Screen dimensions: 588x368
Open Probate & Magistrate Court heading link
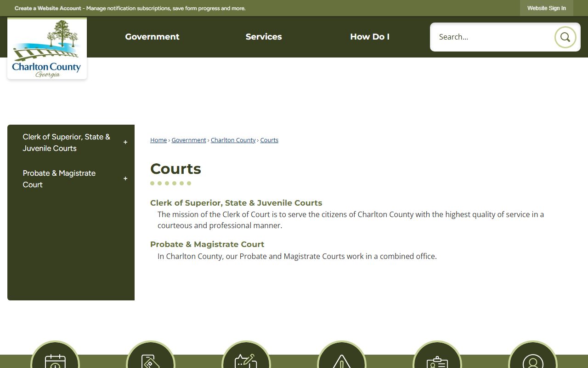pos(207,244)
